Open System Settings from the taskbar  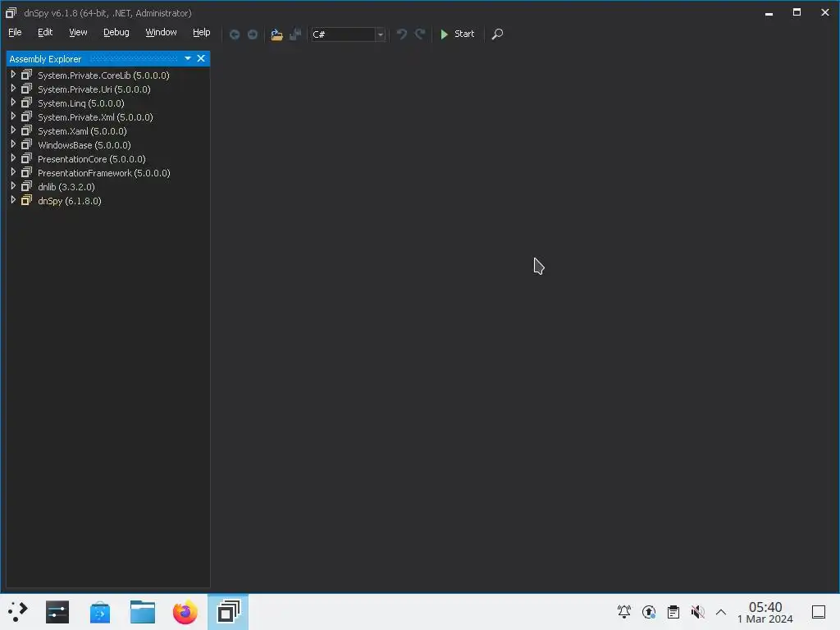[57, 612]
